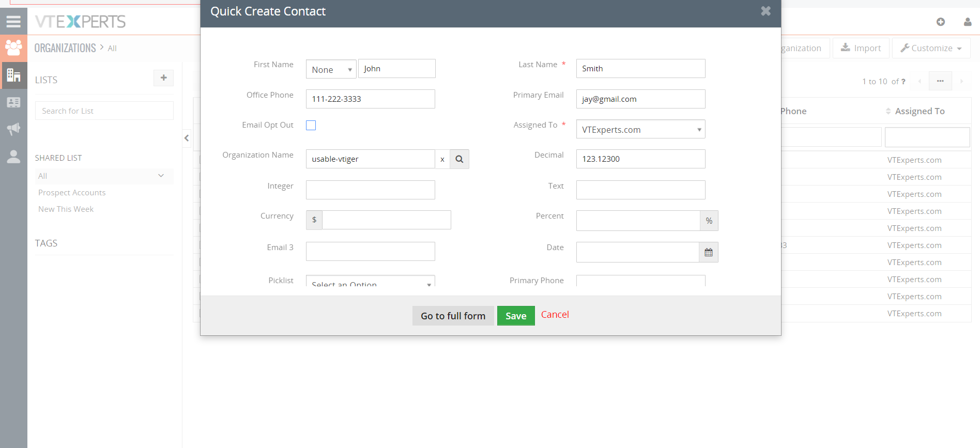Click the ORGANIZATIONS breadcrumb
Viewport: 980px width, 448px height.
[x=65, y=48]
